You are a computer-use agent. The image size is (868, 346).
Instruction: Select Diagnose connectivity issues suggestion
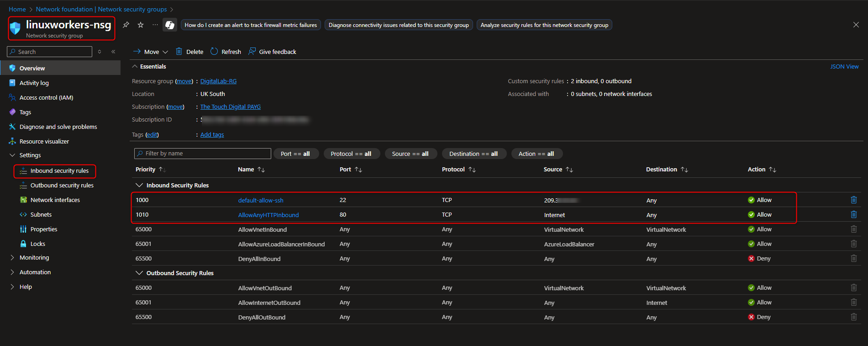click(399, 25)
